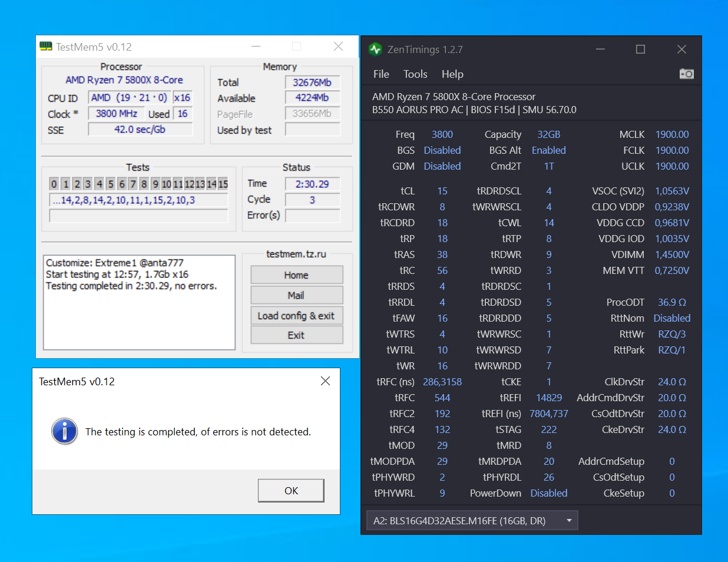Click the Available memory field 4224Mb
The height and width of the screenshot is (562, 728).
[x=312, y=98]
